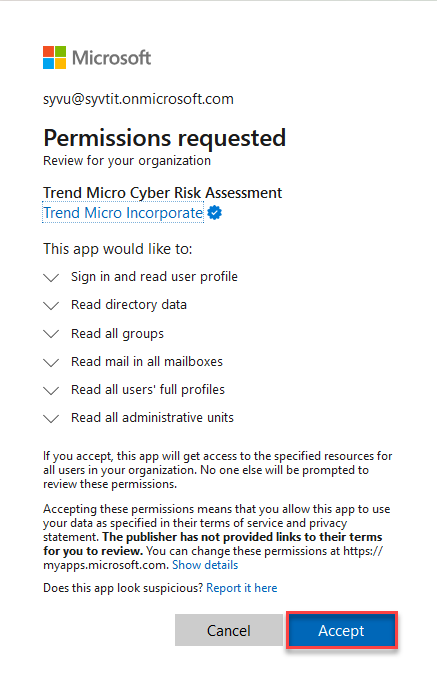437x687 pixels.
Task: Click the syvu@syvtit.onmicrosoft.com account text
Action: [138, 99]
